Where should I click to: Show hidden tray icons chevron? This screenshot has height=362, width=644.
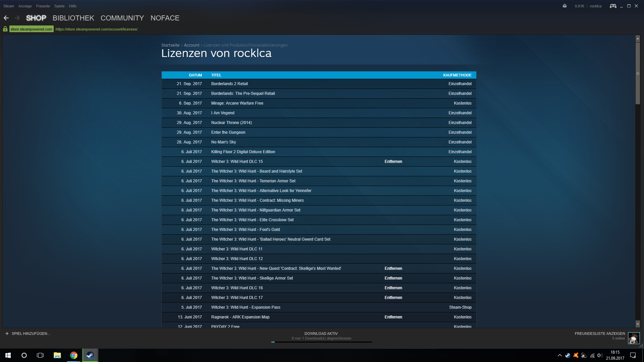[559, 355]
